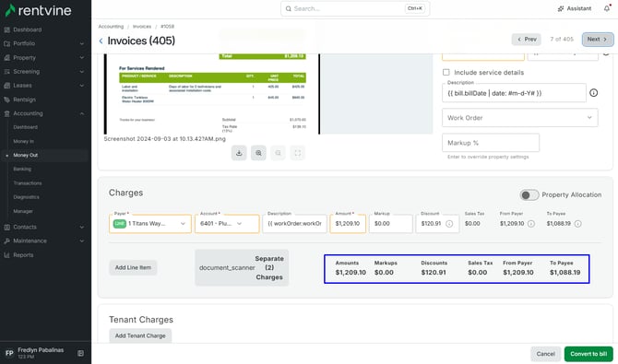Image resolution: width=618 pixels, height=364 pixels.
Task: Select the Money Out sub-item
Action: click(25, 155)
